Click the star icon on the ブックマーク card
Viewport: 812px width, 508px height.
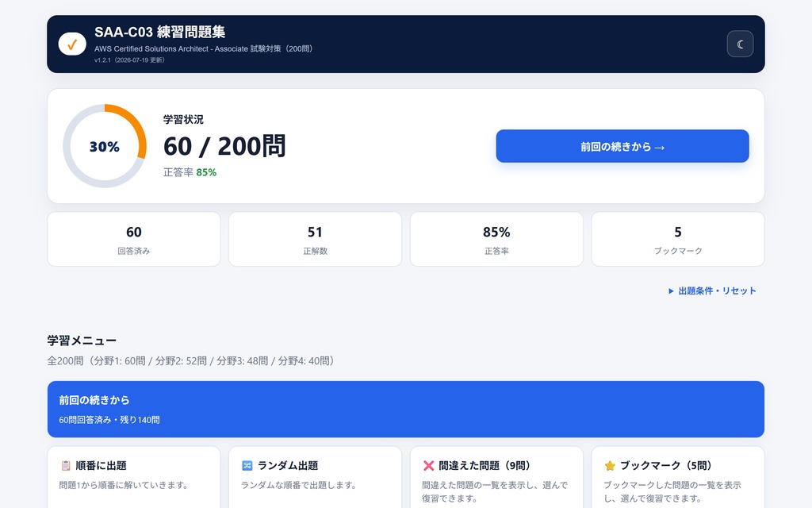coord(610,465)
